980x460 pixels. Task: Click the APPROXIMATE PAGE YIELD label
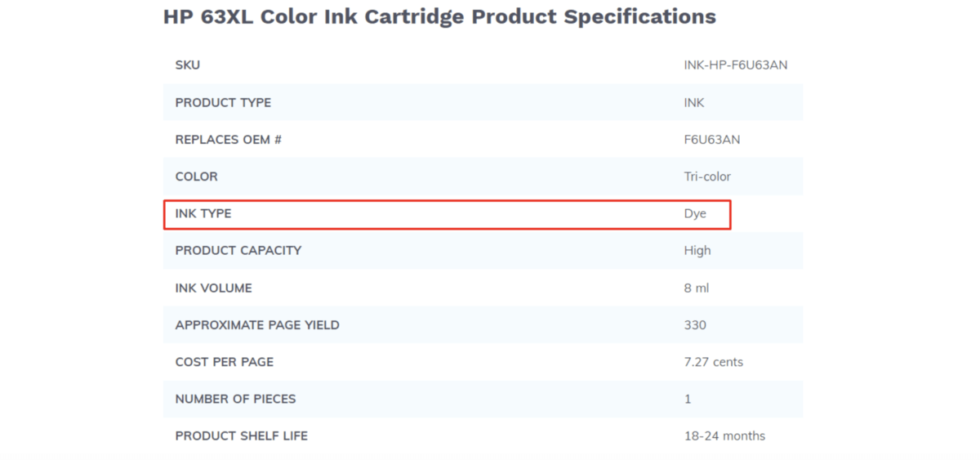pyautogui.click(x=257, y=325)
